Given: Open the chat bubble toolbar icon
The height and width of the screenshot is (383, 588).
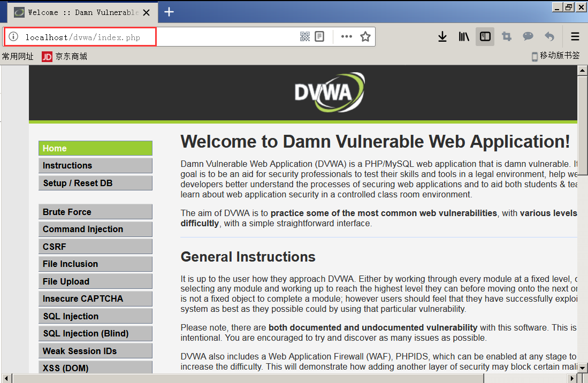Looking at the screenshot, I should (x=528, y=36).
